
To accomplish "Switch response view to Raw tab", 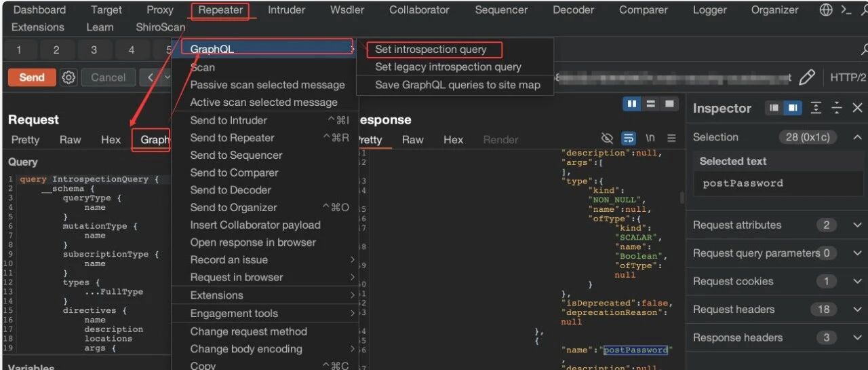I will coord(412,140).
